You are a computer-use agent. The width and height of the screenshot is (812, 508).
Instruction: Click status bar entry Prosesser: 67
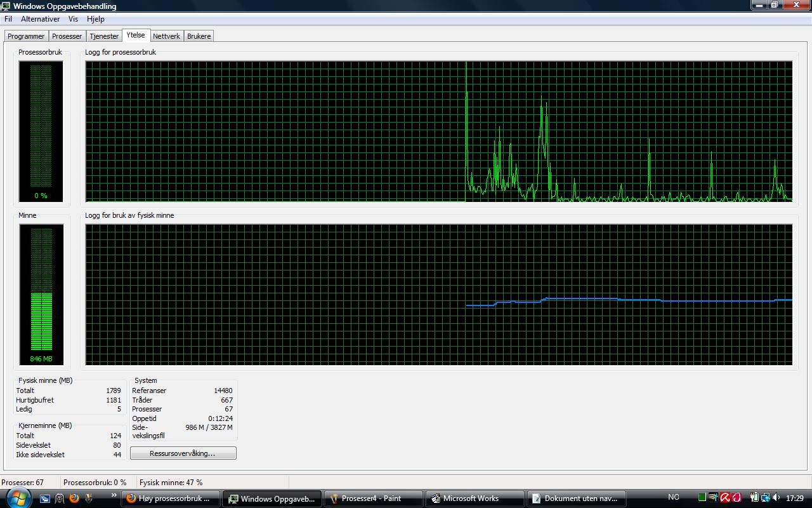click(x=23, y=483)
